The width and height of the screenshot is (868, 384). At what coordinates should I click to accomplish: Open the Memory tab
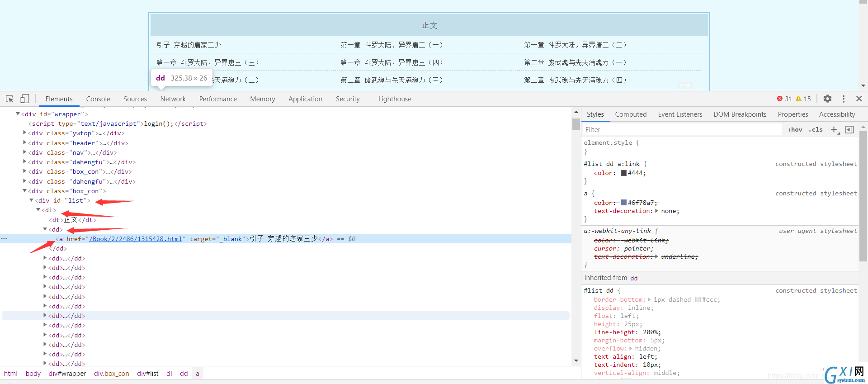pos(263,99)
